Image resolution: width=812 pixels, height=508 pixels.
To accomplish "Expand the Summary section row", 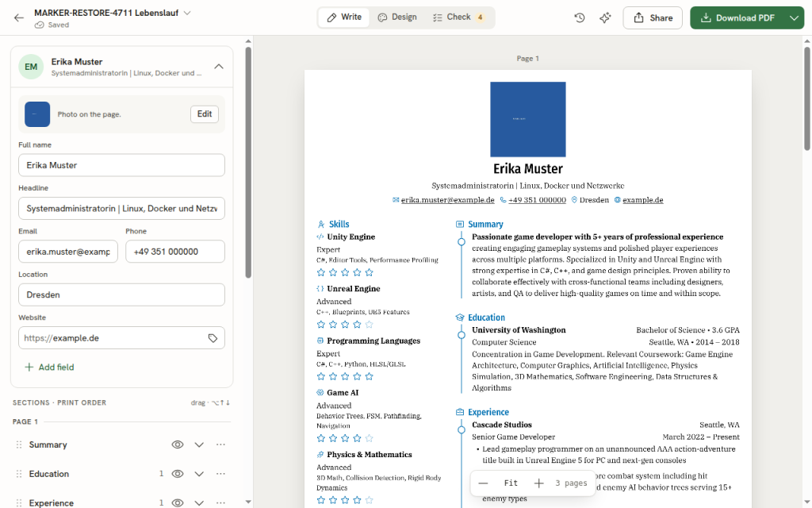I will point(199,444).
